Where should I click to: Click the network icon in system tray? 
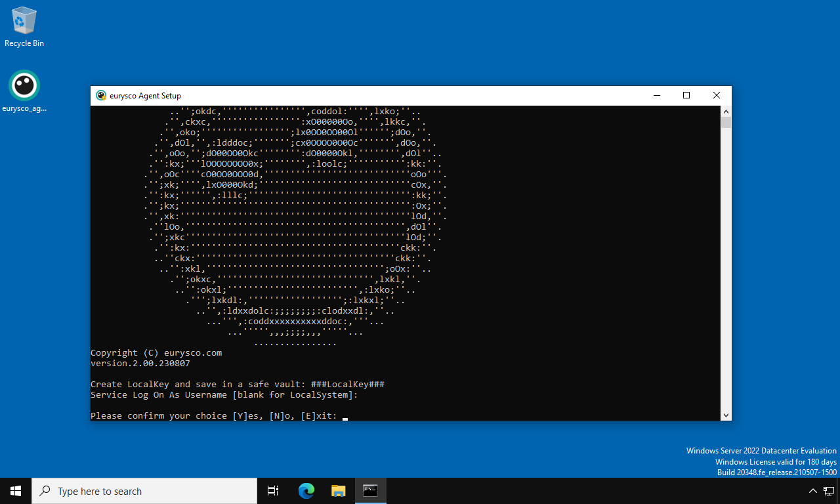point(829,491)
